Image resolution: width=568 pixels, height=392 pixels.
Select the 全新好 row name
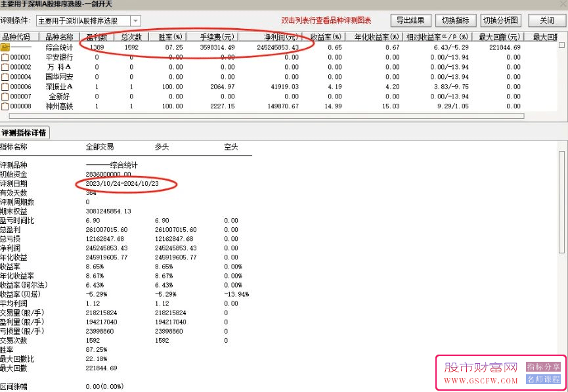tap(59, 97)
